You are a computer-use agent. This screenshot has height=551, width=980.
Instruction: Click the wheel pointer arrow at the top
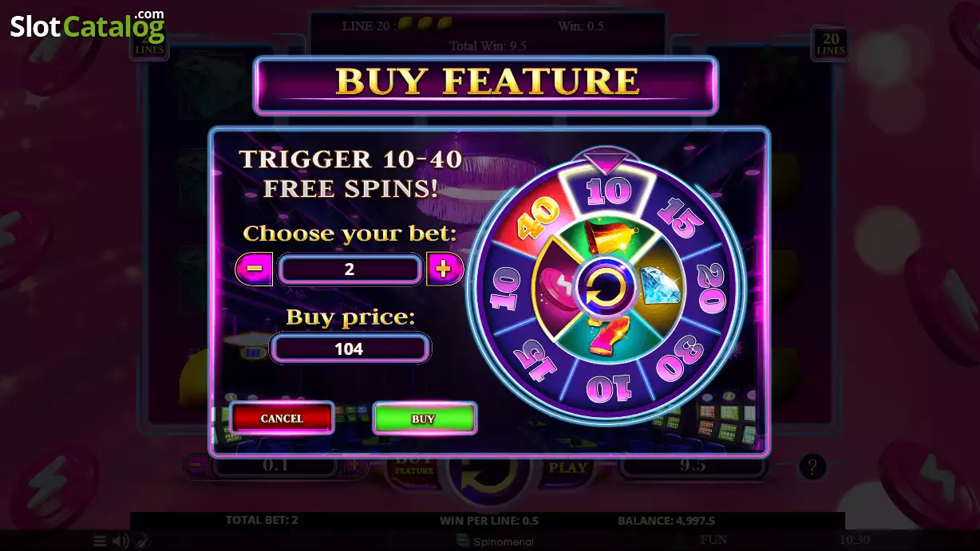pos(606,163)
